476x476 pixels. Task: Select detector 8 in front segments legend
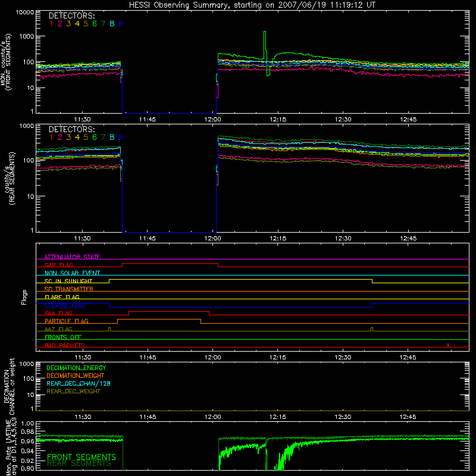(112, 24)
